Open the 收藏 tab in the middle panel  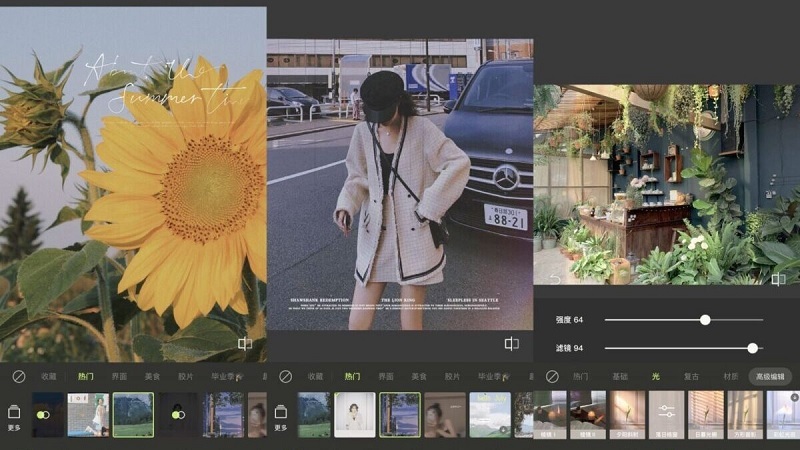[x=315, y=376]
